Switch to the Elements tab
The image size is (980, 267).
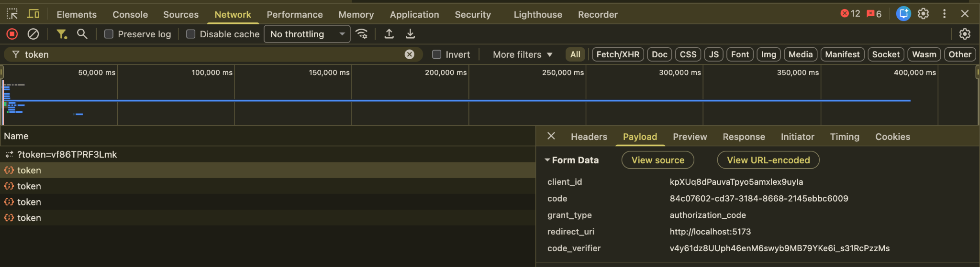77,14
